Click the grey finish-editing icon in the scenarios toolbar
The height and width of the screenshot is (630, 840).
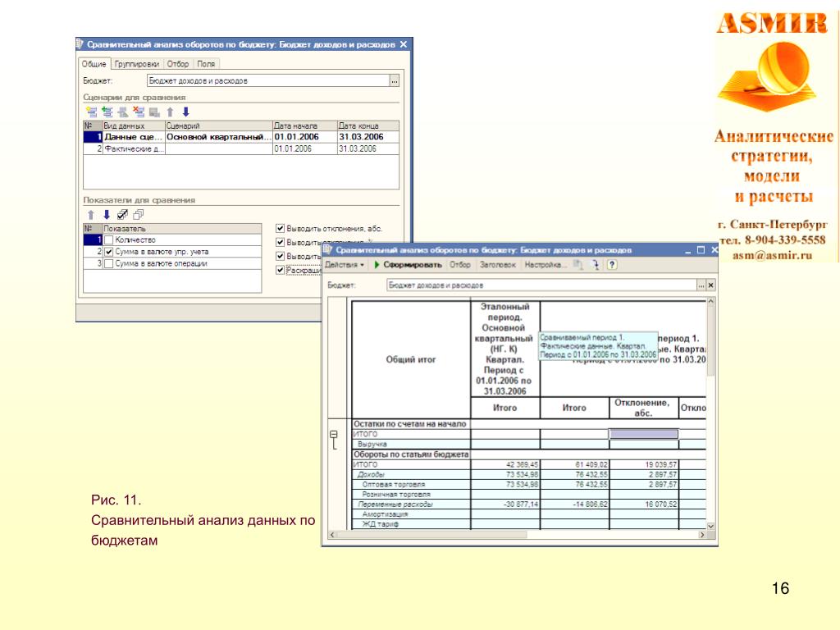154,112
